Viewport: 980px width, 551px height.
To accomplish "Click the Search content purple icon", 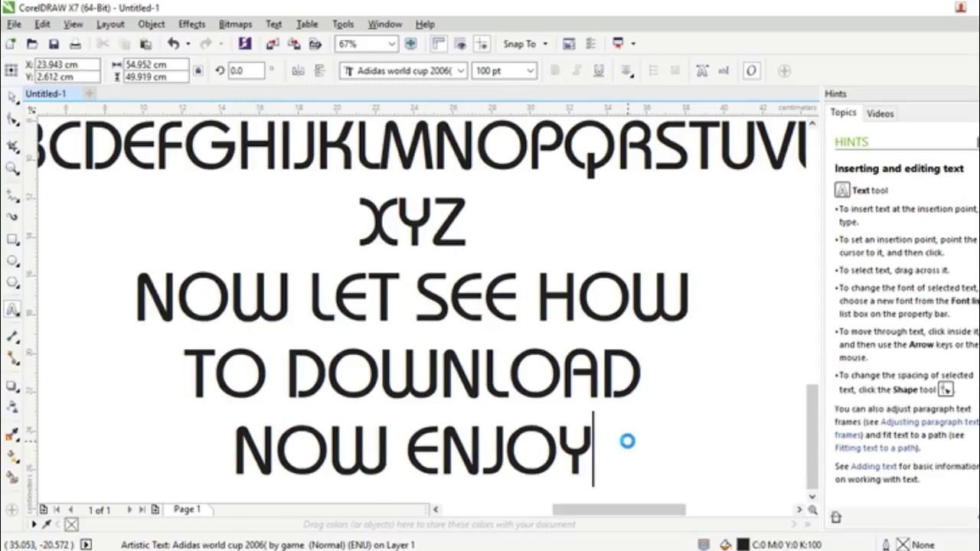I will [x=245, y=44].
